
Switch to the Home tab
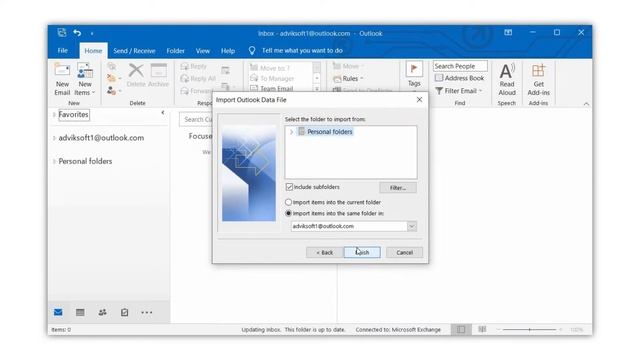pyautogui.click(x=93, y=51)
